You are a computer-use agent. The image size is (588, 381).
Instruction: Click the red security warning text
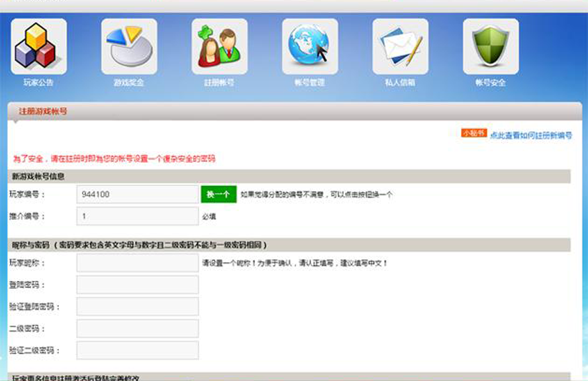click(x=115, y=159)
